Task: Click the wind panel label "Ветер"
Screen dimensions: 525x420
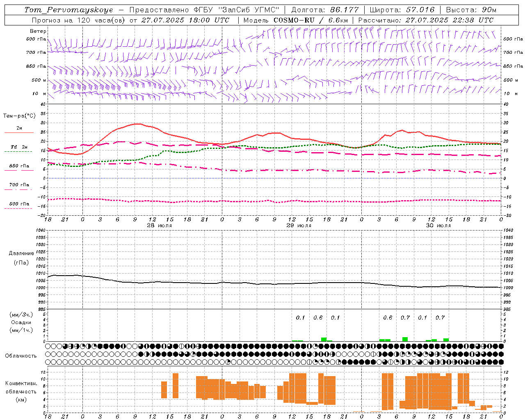Action: pos(38,31)
